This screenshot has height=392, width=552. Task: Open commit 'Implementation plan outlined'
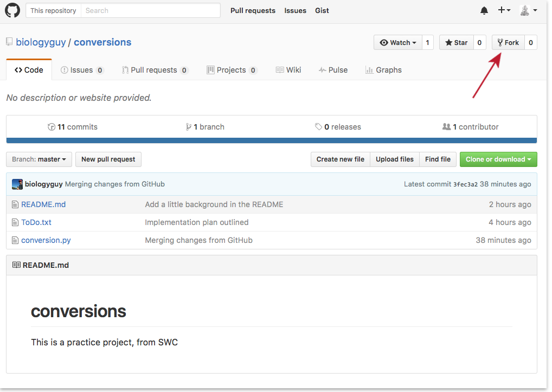pyautogui.click(x=197, y=222)
